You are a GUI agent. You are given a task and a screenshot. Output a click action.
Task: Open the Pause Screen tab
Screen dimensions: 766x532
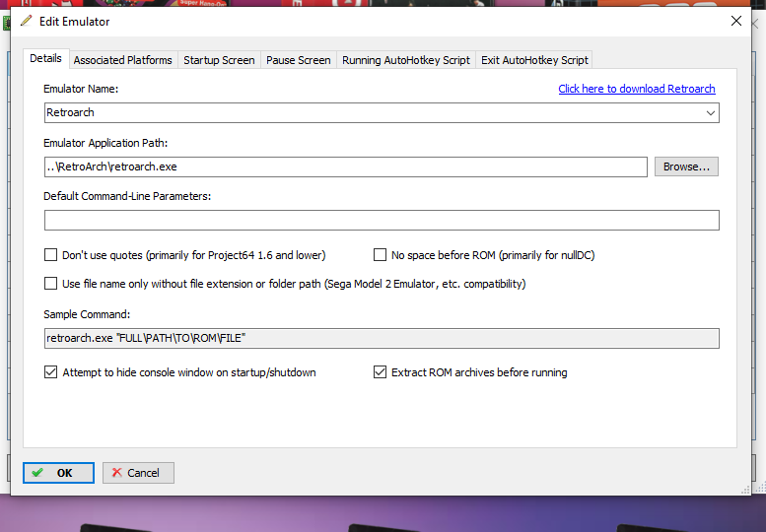(x=298, y=60)
